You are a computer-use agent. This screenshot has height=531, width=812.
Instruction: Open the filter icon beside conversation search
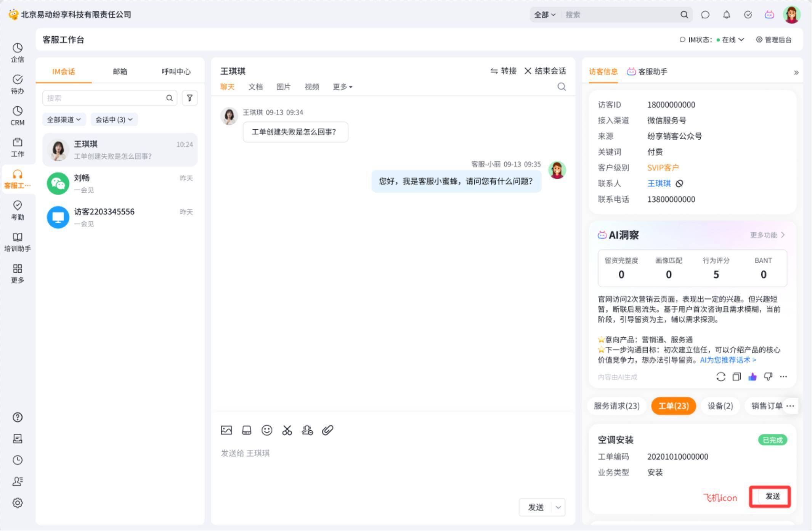(x=189, y=98)
